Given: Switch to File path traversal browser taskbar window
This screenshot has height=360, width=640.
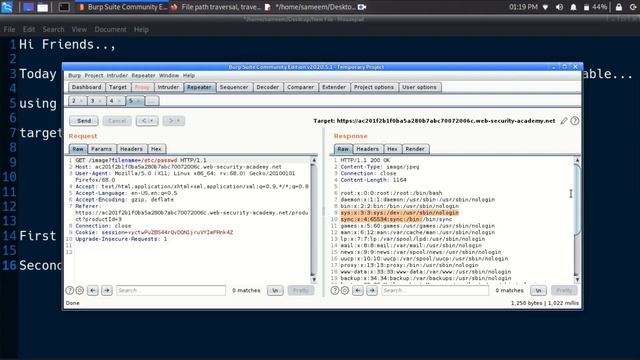Looking at the screenshot, I should coord(216,7).
